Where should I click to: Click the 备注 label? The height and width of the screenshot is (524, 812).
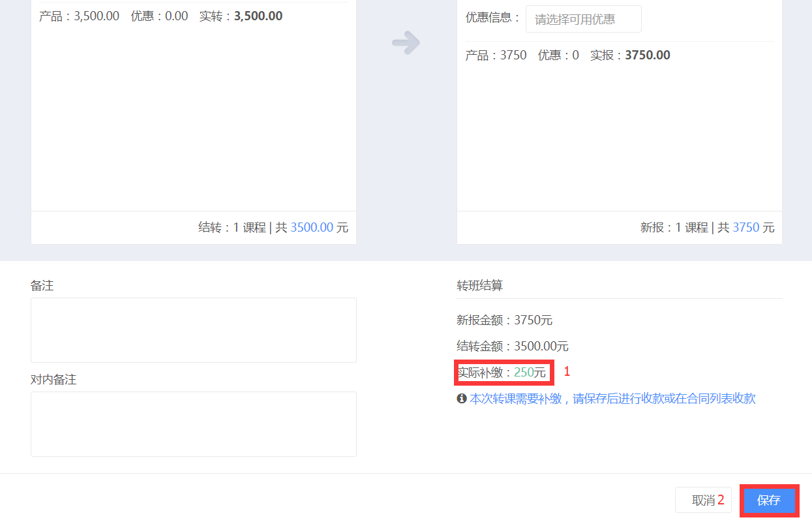[42, 286]
